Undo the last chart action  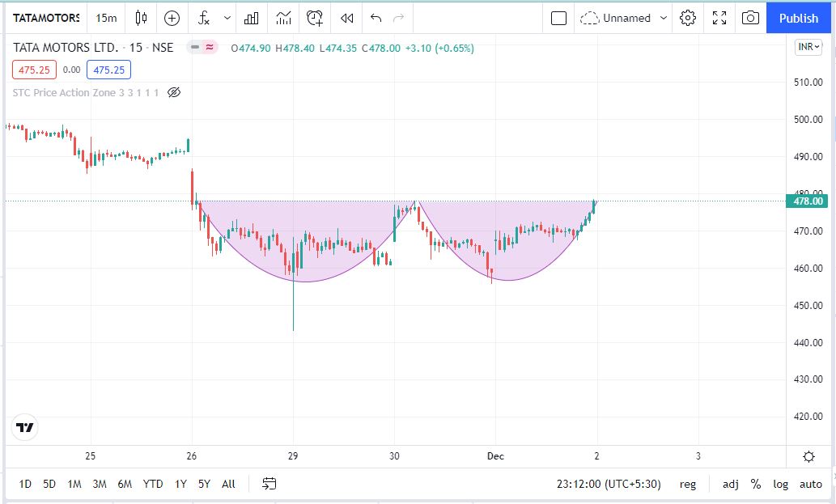(376, 18)
